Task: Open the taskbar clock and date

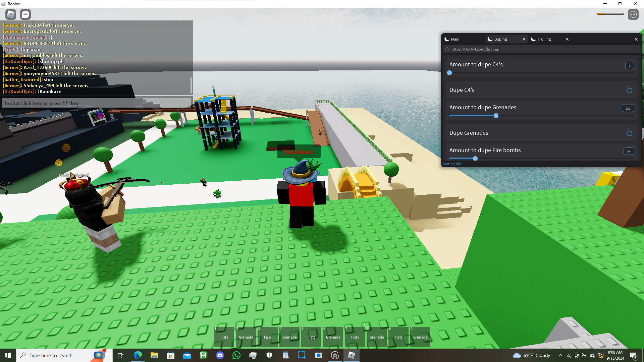Action: tap(615, 355)
